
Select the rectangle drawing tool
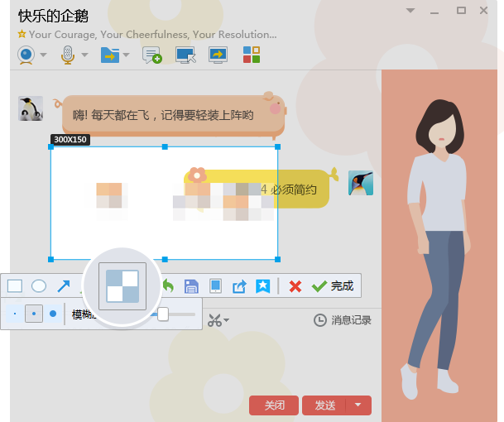coord(15,286)
